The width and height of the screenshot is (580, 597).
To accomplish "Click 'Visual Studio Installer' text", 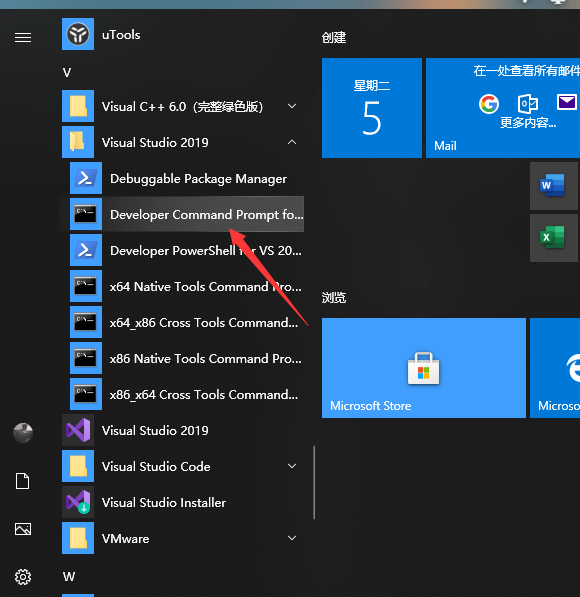I will [164, 503].
